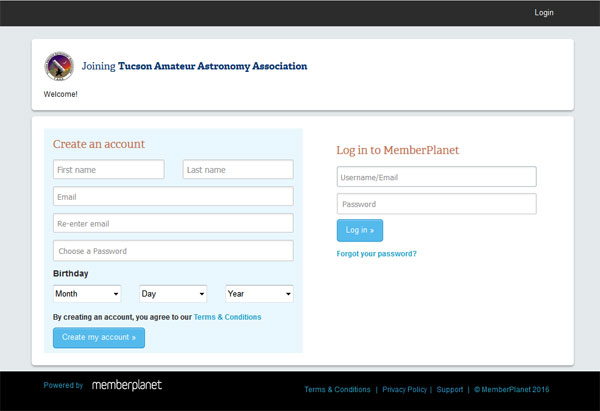Open Forgot your password link

pos(377,254)
